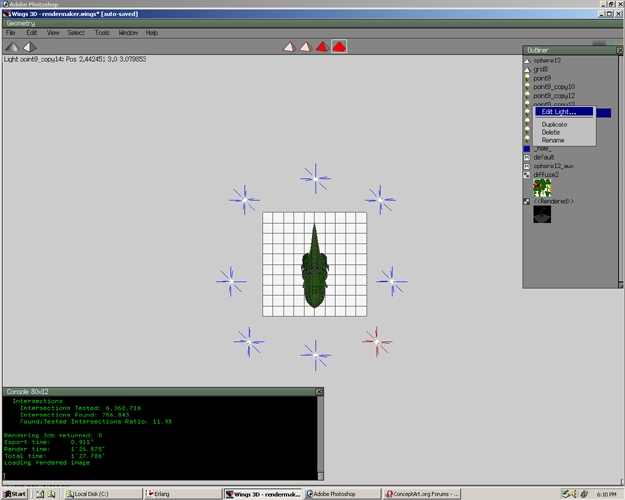Choose Duplicate from context menu
Viewport: 625px width, 500px height.
click(x=554, y=124)
